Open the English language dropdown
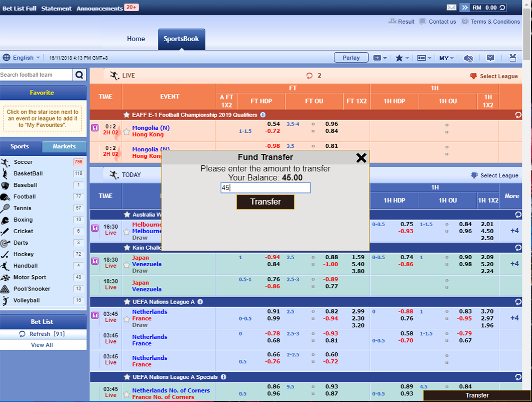This screenshot has width=532, height=402. [22, 58]
